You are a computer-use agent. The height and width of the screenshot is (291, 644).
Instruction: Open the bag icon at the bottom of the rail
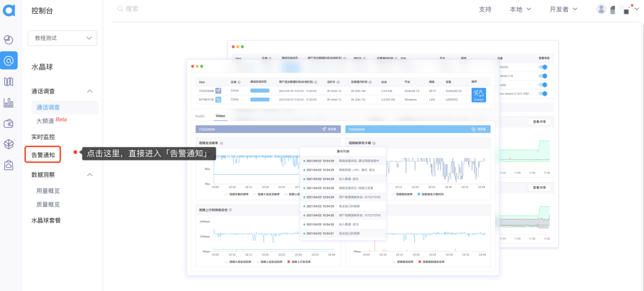[8, 165]
